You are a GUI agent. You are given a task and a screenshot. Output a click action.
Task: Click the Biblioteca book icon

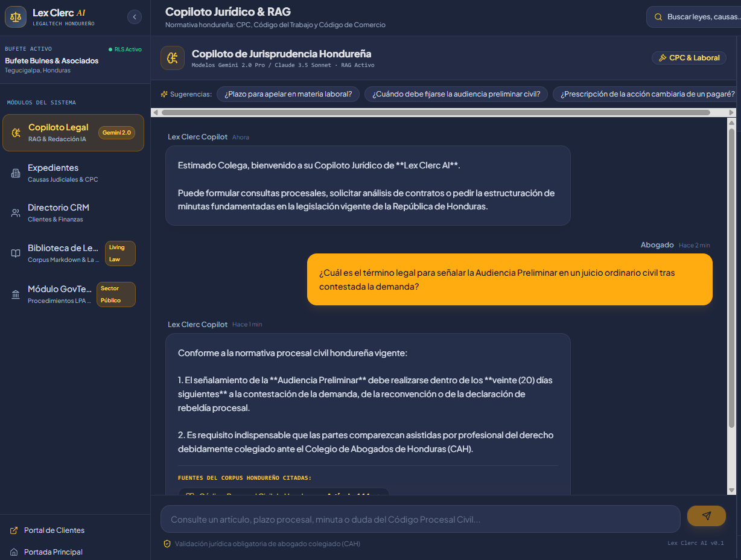(16, 253)
